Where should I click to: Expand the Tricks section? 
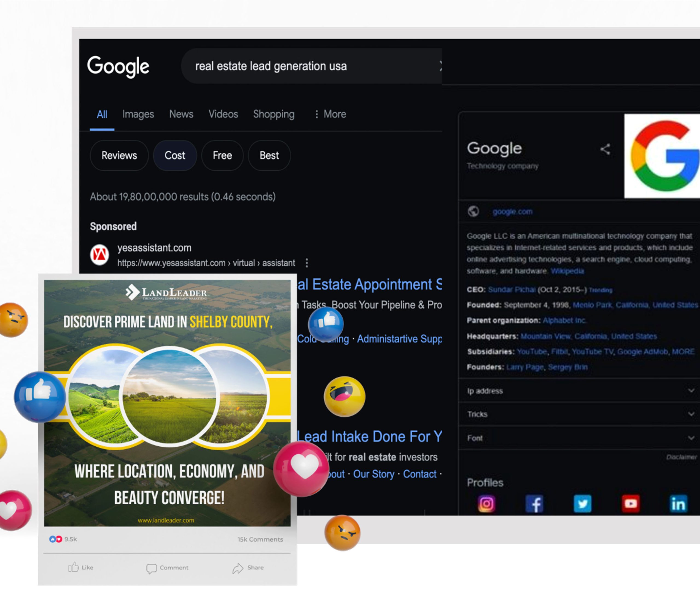(x=579, y=414)
